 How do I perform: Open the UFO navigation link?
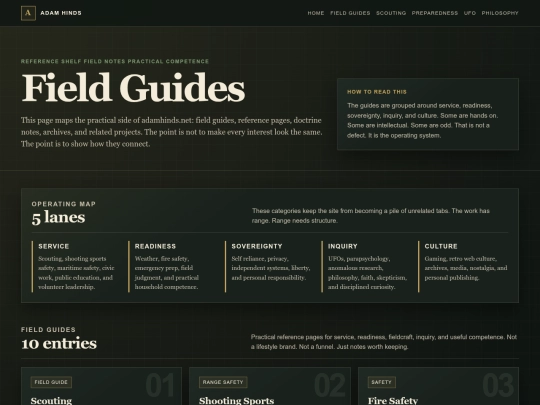pyautogui.click(x=470, y=13)
